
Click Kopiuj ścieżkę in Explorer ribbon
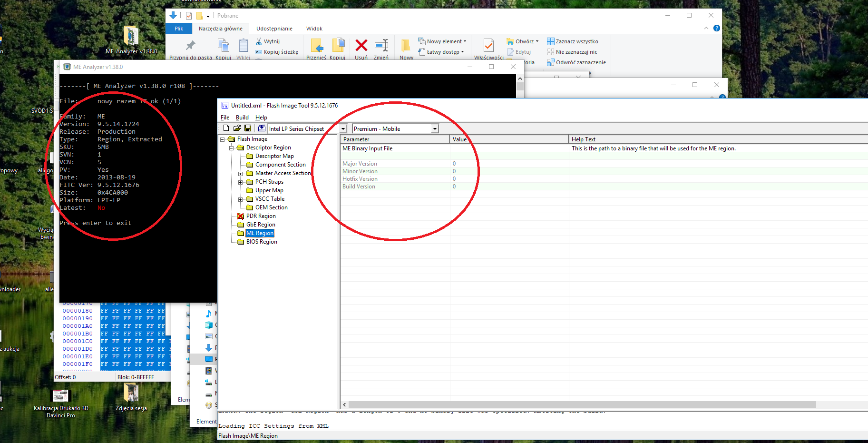pyautogui.click(x=277, y=52)
